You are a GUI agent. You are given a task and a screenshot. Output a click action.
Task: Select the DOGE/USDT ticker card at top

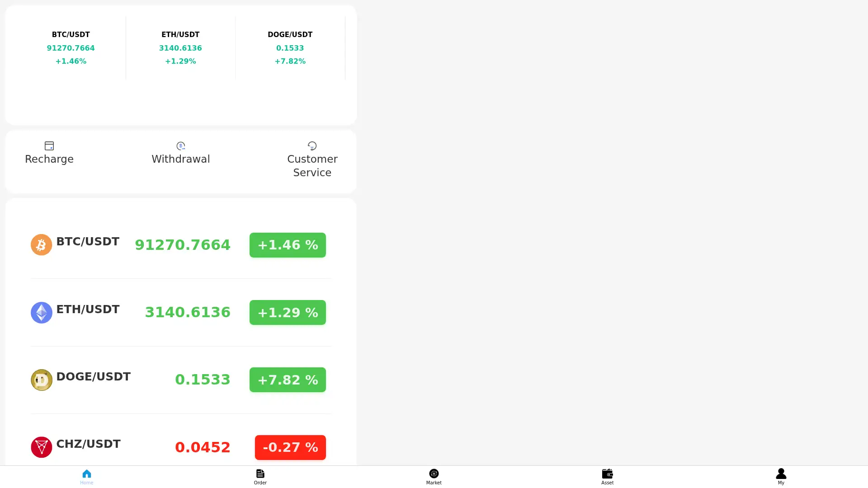(x=290, y=47)
